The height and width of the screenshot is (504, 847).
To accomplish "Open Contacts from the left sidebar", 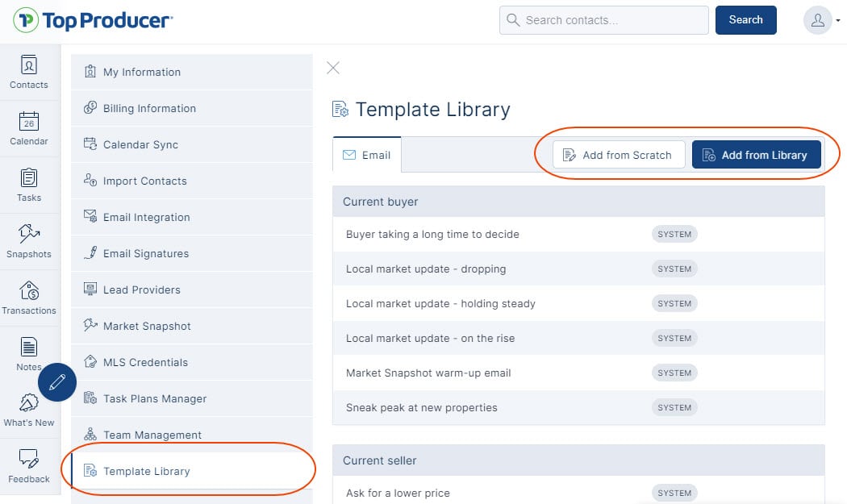I will (x=29, y=72).
